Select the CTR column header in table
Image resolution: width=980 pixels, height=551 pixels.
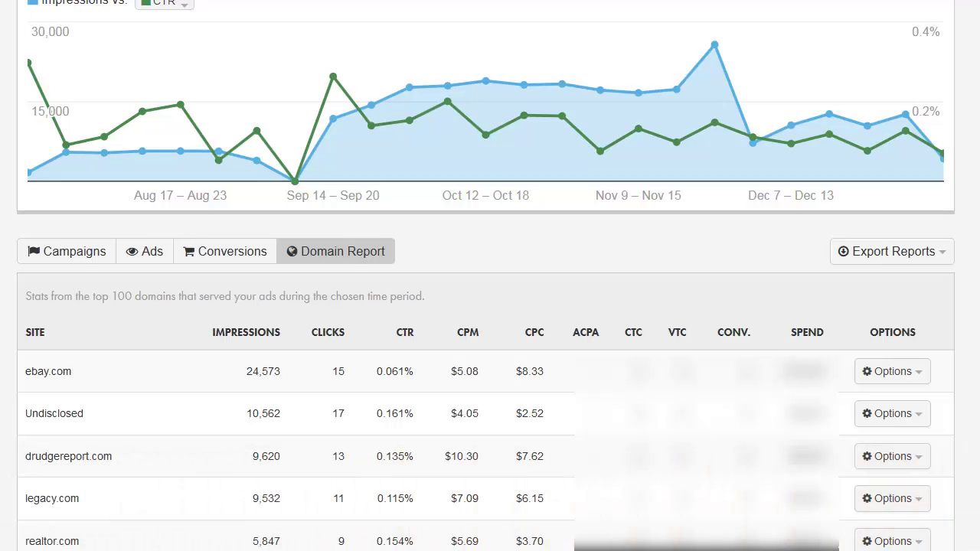coord(405,332)
